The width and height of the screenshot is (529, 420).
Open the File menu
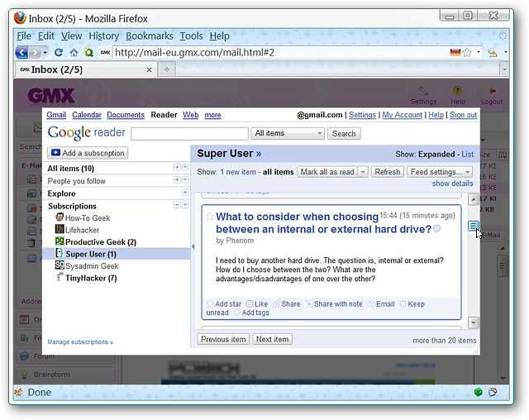point(24,36)
